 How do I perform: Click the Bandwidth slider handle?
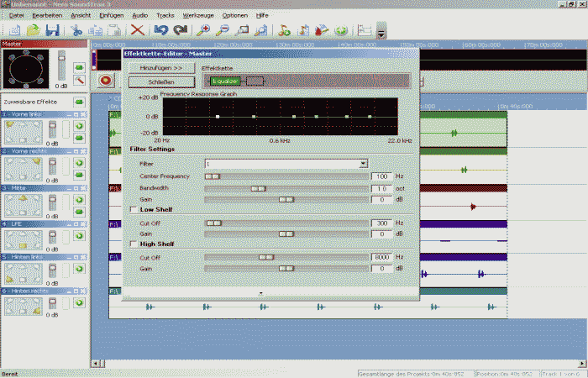pos(258,188)
